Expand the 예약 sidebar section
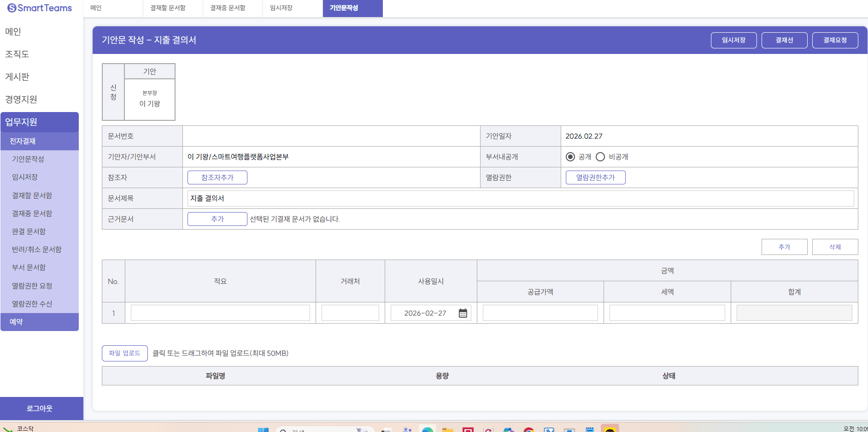868x432 pixels. coord(40,322)
